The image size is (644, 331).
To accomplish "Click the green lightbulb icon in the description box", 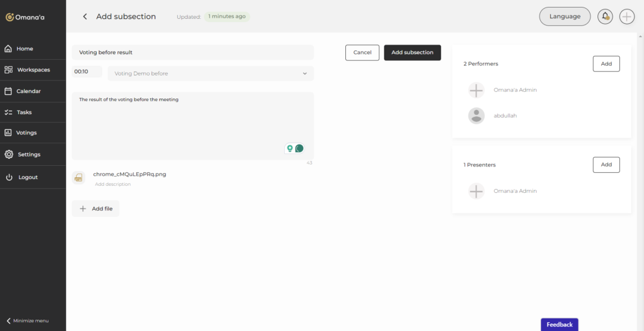I will pyautogui.click(x=290, y=148).
